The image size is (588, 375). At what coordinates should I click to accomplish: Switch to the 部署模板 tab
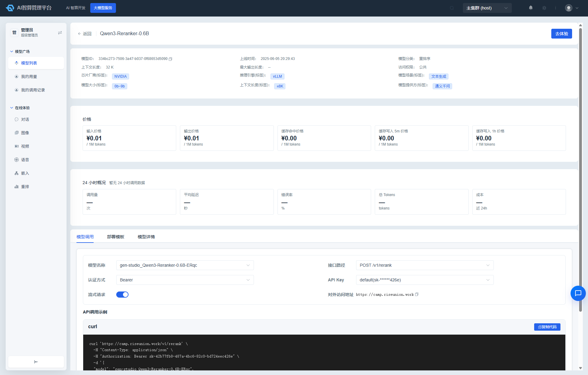click(116, 237)
